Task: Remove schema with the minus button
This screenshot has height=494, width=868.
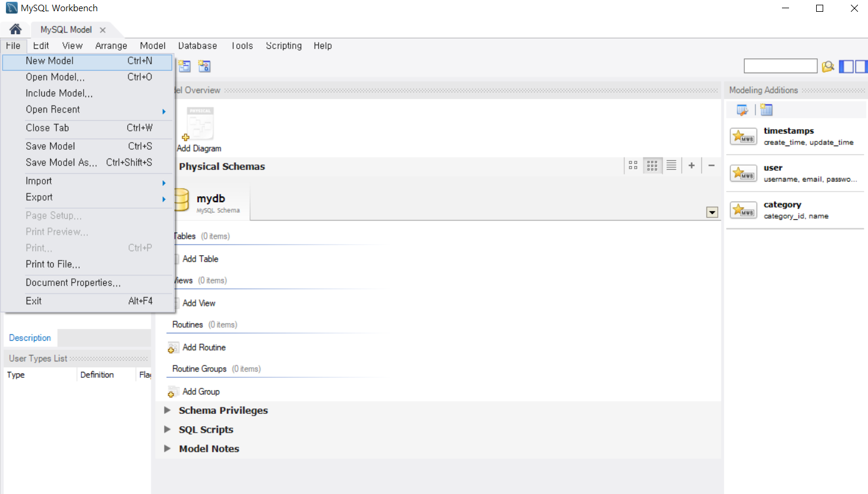Action: tap(711, 166)
